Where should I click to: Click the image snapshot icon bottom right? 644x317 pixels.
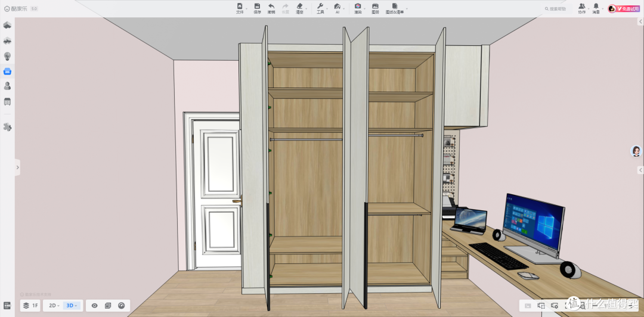tap(528, 306)
